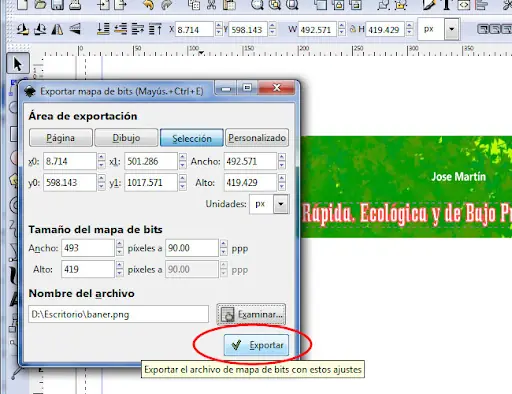The height and width of the screenshot is (394, 512).
Task: Open the XML editor icon
Action: [x=464, y=5]
